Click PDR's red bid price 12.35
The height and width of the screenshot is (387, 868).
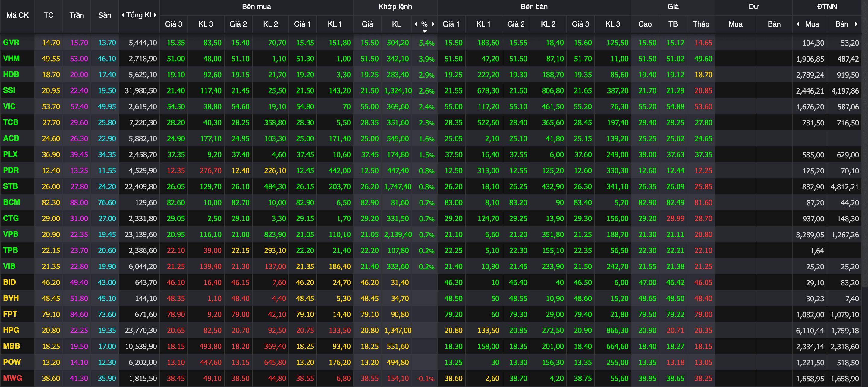click(176, 171)
